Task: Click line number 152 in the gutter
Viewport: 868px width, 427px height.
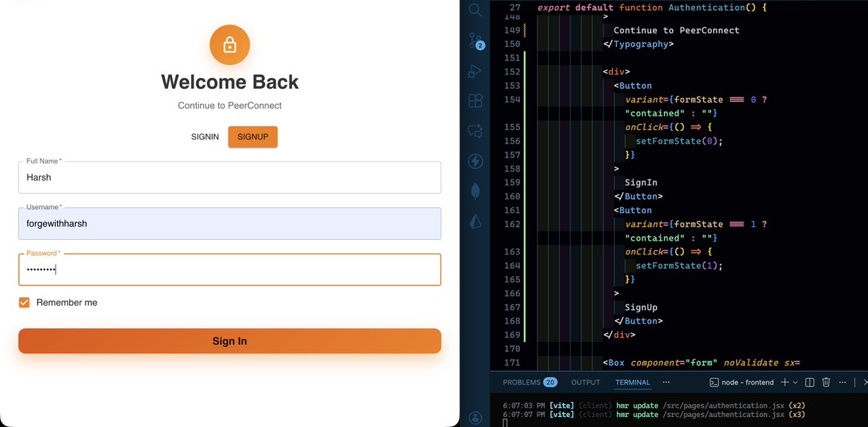Action: pyautogui.click(x=511, y=72)
